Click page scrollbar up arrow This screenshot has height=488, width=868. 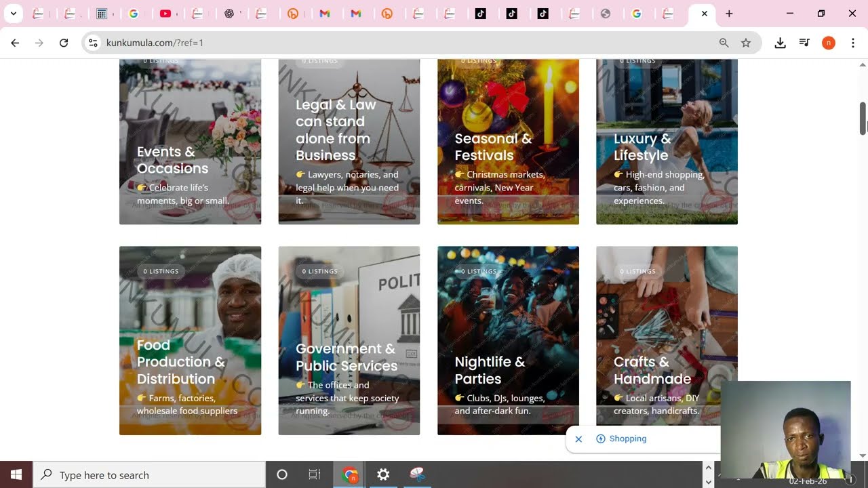click(863, 64)
